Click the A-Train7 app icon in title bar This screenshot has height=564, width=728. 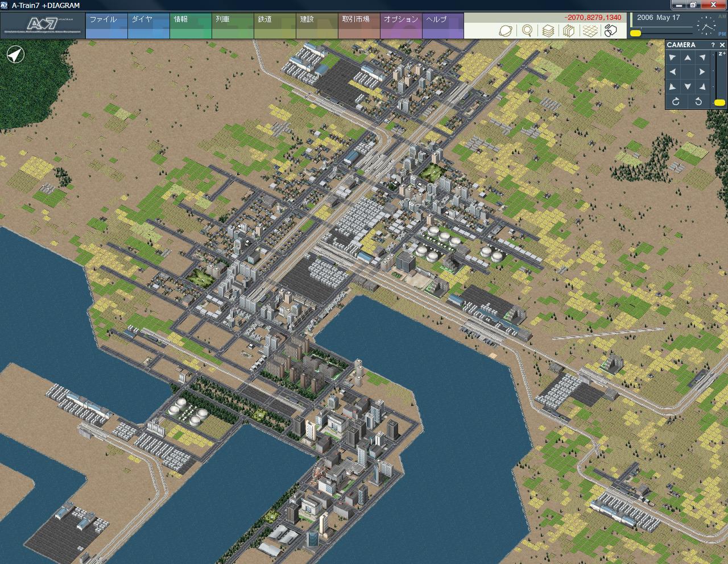click(5, 5)
